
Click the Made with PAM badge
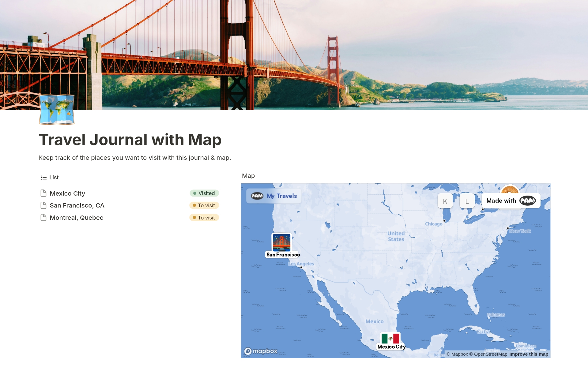(x=511, y=200)
